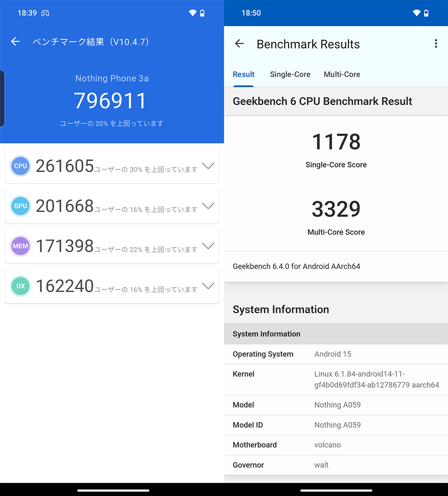Expand the UX score 162240 details
Screen dimensions: 448x496
pyautogui.click(x=208, y=286)
